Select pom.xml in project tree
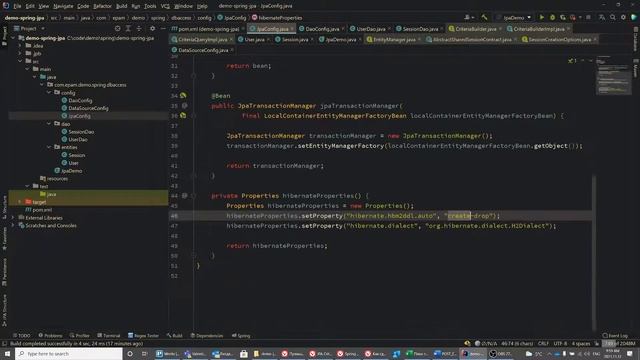The height and width of the screenshot is (360, 640). pyautogui.click(x=39, y=210)
